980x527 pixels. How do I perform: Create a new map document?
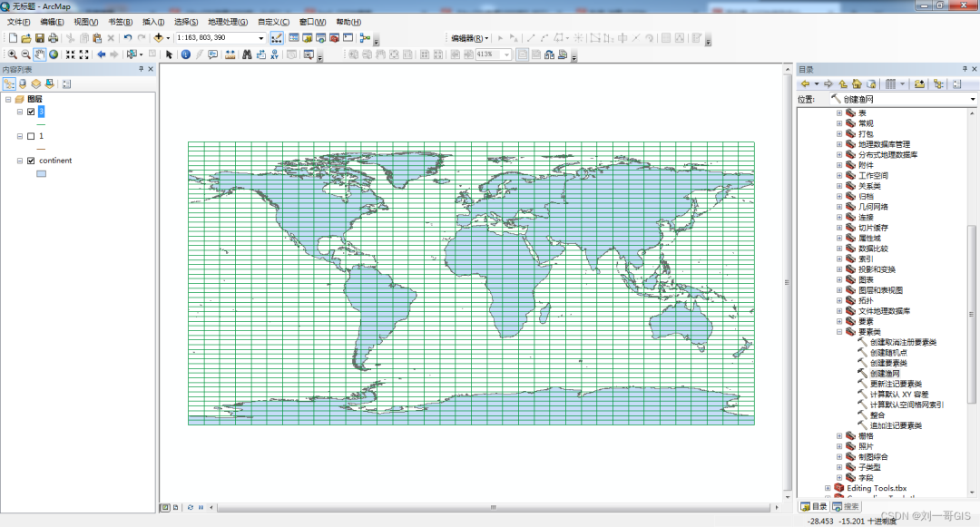13,38
